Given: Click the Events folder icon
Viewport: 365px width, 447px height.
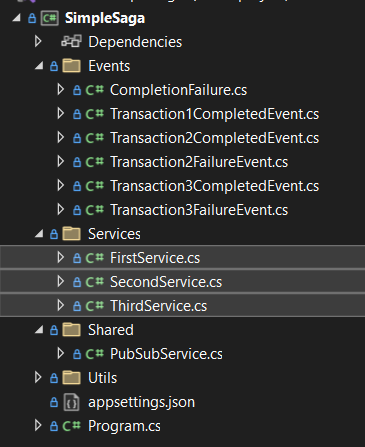Looking at the screenshot, I should click(71, 66).
